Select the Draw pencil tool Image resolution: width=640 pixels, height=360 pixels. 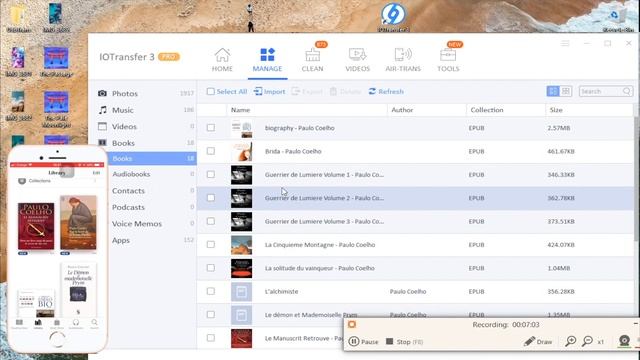pos(538,342)
